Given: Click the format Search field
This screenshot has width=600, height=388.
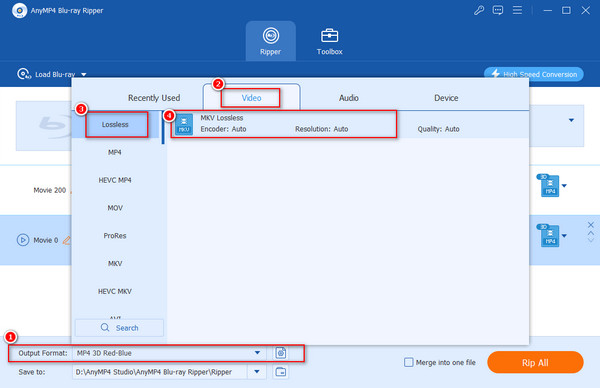Looking at the screenshot, I should click(119, 328).
